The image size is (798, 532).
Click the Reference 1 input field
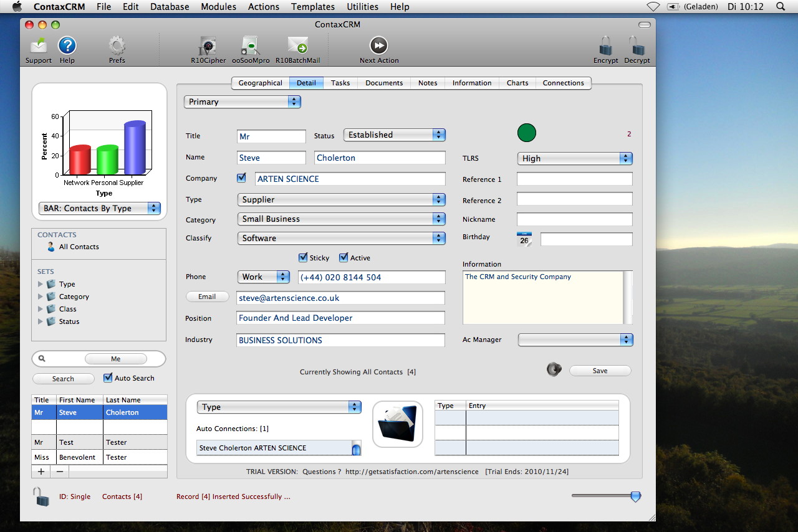click(x=575, y=179)
